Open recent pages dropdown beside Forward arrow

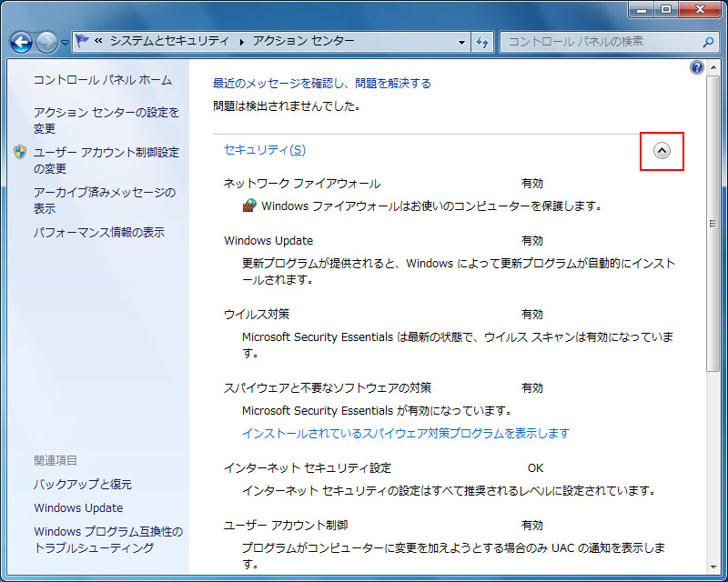[65, 43]
